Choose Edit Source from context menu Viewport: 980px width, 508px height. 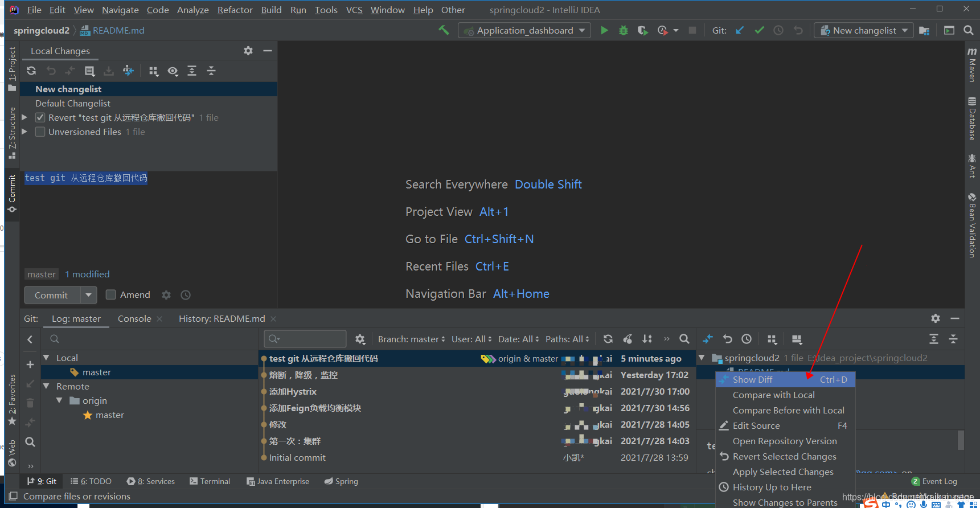pyautogui.click(x=785, y=425)
